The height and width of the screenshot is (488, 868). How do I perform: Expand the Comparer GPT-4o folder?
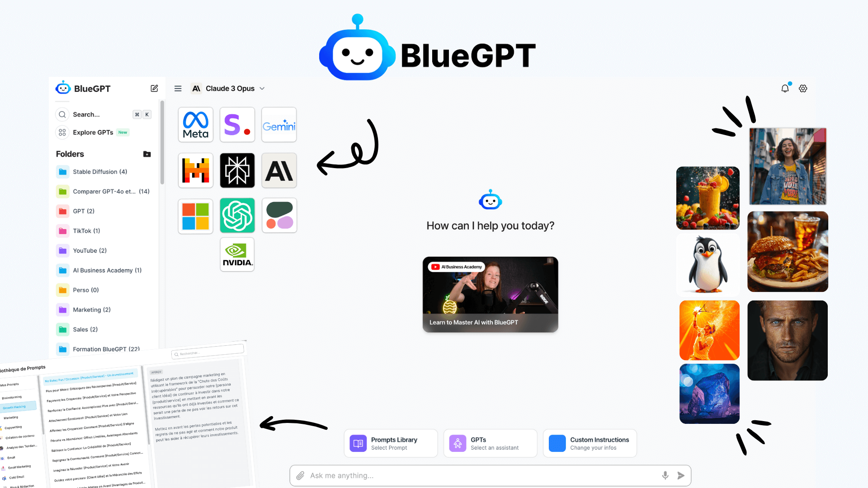pyautogui.click(x=104, y=191)
